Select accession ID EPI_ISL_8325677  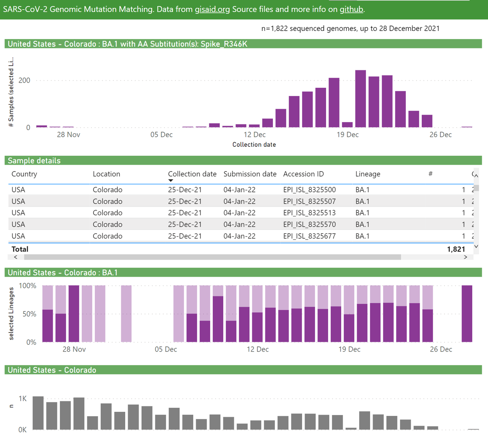(309, 236)
